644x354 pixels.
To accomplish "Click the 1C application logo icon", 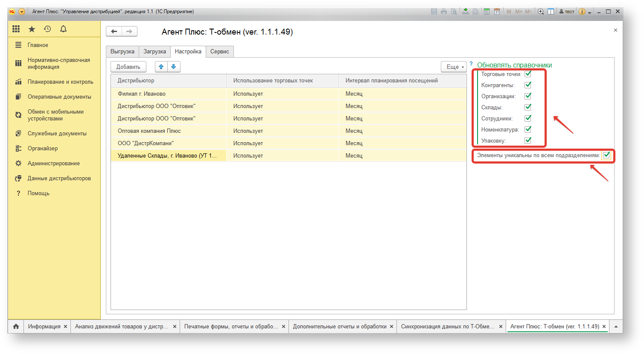I will 12,12.
